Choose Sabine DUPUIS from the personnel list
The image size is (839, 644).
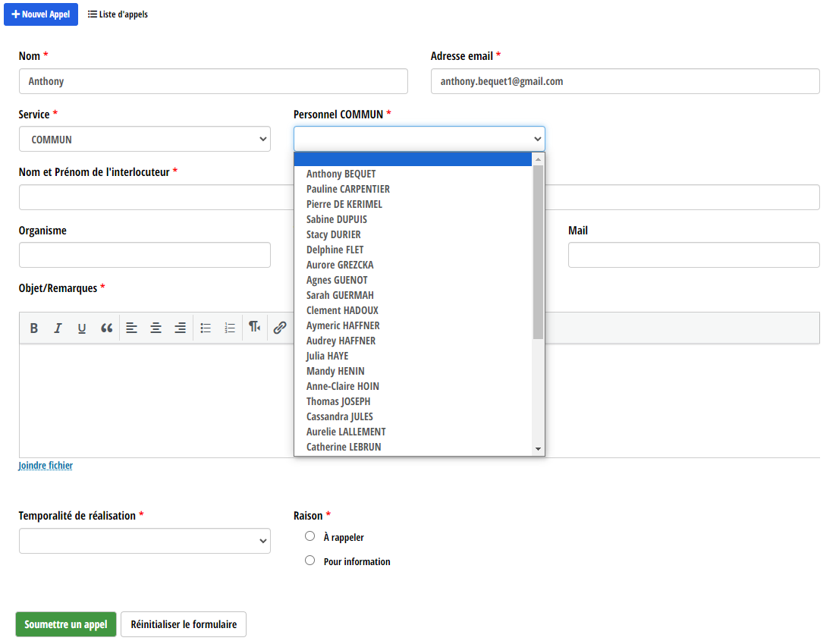(337, 219)
